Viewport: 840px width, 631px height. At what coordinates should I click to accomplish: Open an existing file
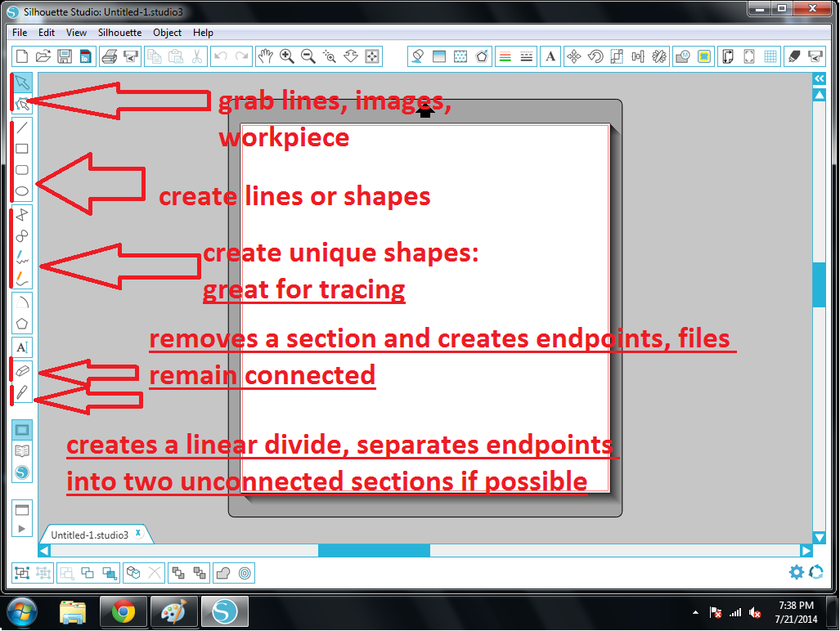[43, 56]
